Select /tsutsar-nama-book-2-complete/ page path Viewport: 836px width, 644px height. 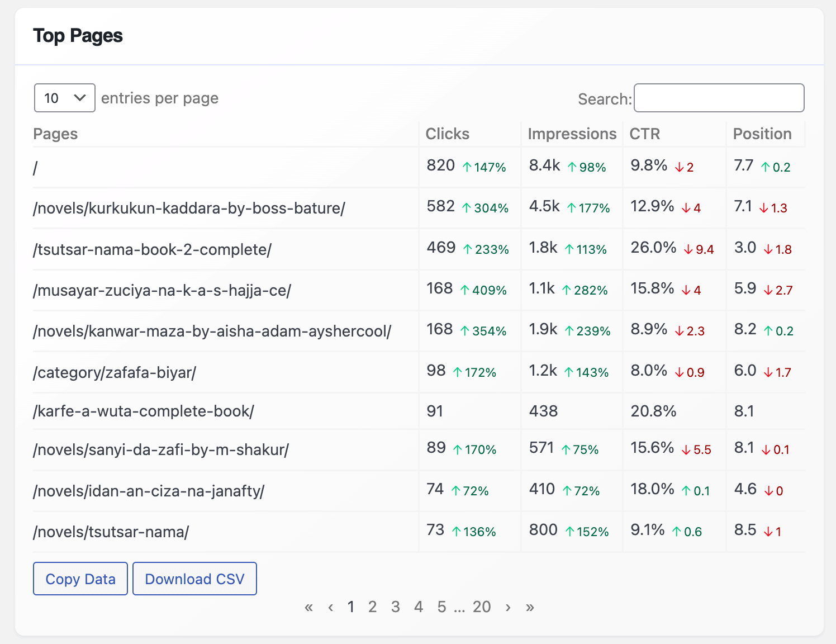(x=153, y=249)
